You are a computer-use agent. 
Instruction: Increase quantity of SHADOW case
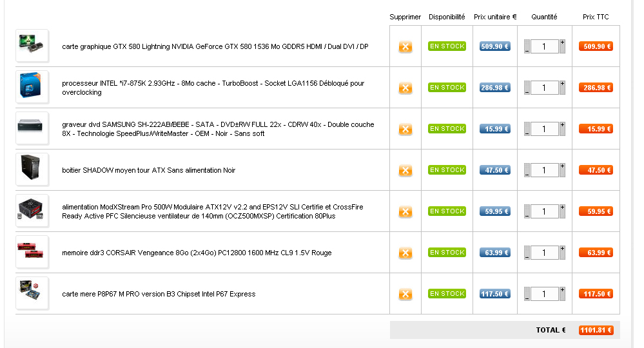[x=562, y=166]
